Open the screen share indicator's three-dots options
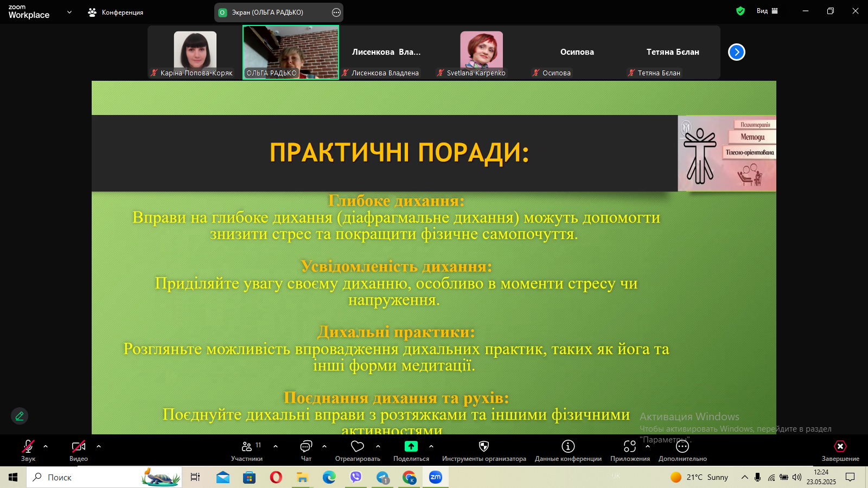Image resolution: width=868 pixels, height=488 pixels. pyautogui.click(x=336, y=12)
